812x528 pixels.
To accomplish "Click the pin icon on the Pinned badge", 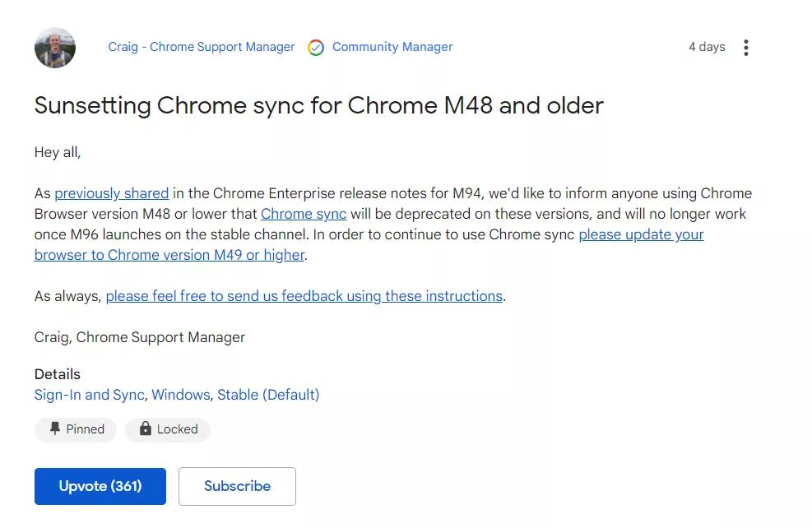I will coord(54,428).
